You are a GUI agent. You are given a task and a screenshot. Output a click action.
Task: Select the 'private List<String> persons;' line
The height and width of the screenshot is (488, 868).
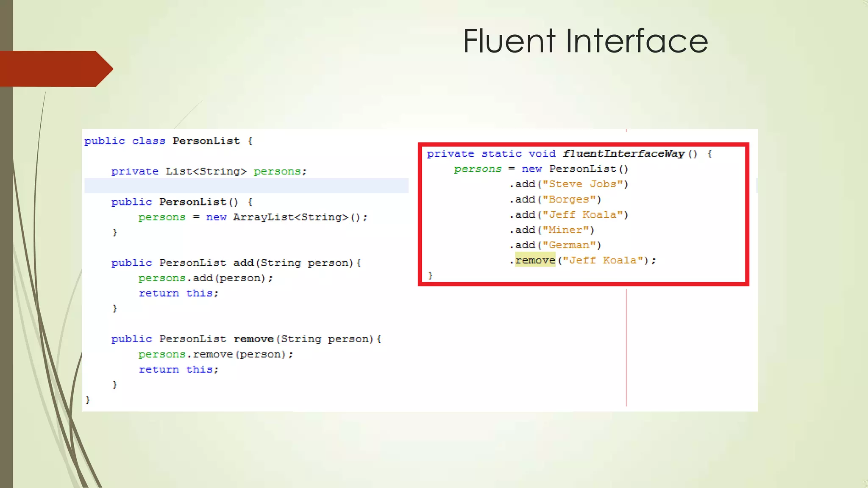coord(209,172)
